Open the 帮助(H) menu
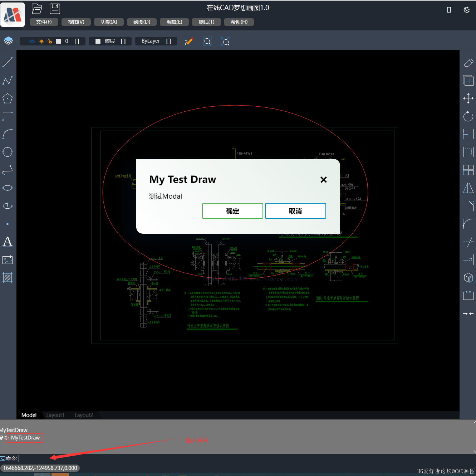The height and width of the screenshot is (476, 476). pyautogui.click(x=239, y=22)
